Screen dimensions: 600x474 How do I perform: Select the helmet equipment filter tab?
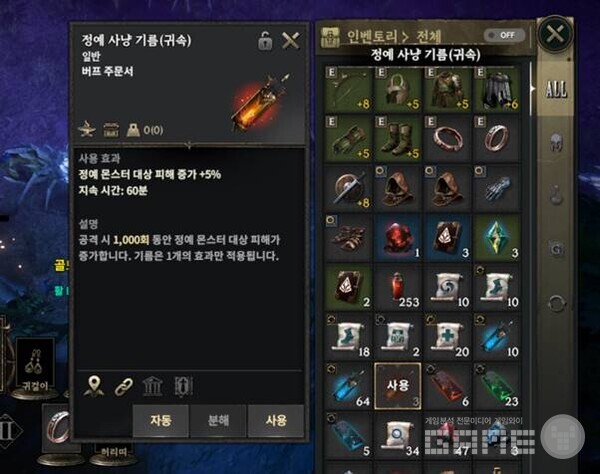tap(556, 143)
